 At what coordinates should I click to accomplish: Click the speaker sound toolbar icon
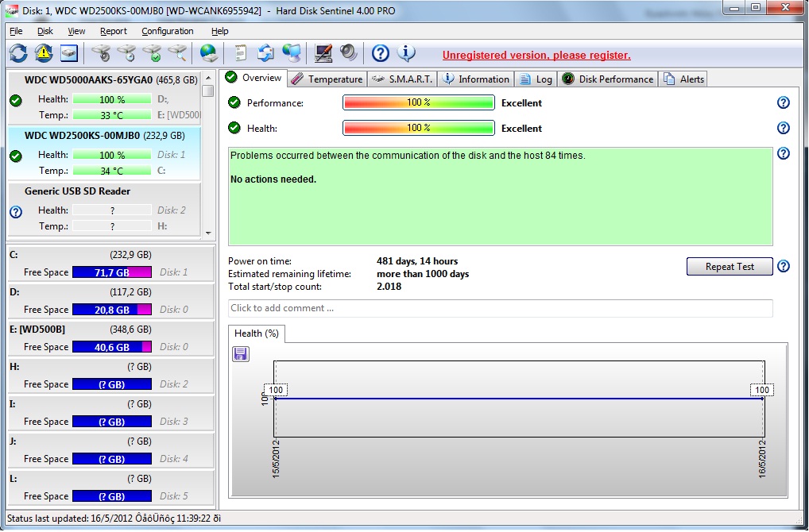349,52
